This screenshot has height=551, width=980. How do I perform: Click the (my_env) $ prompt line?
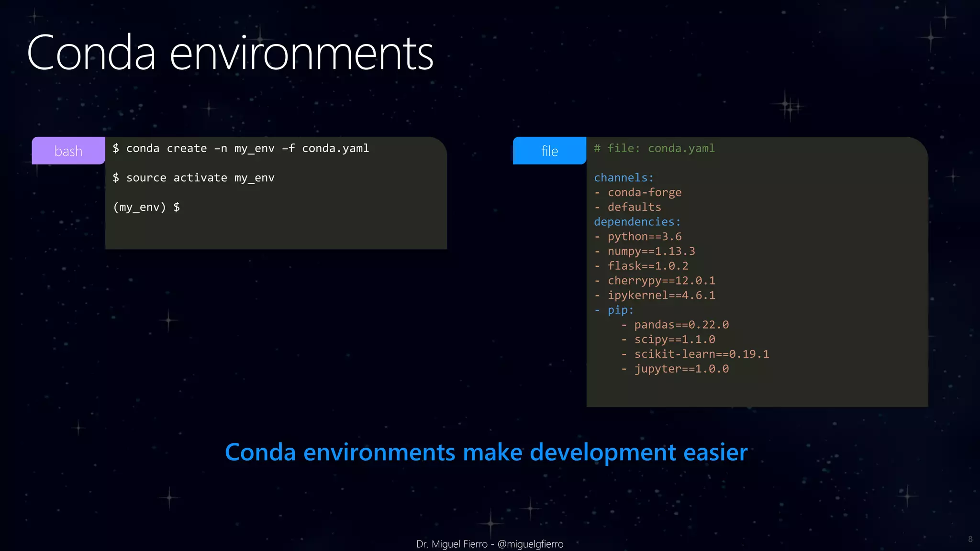point(146,207)
